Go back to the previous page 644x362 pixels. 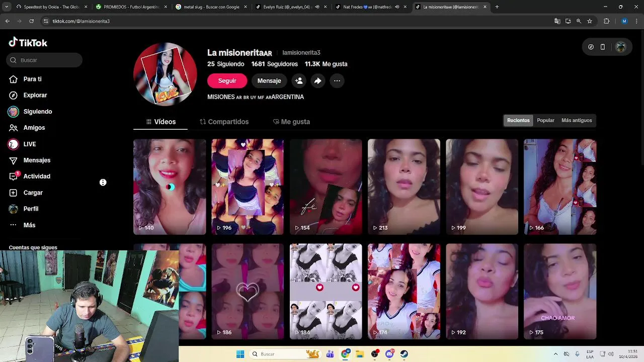(x=7, y=21)
